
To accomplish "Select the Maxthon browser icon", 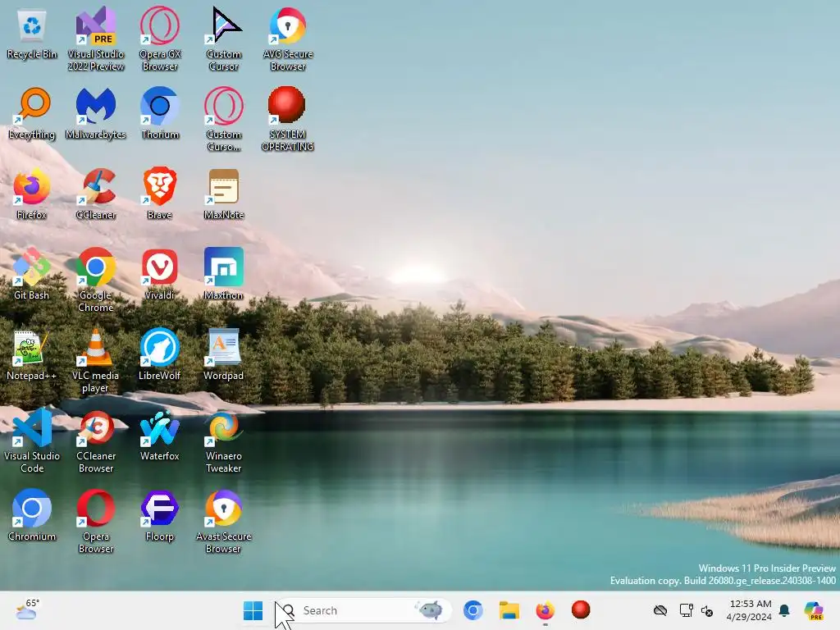I will click(x=224, y=274).
